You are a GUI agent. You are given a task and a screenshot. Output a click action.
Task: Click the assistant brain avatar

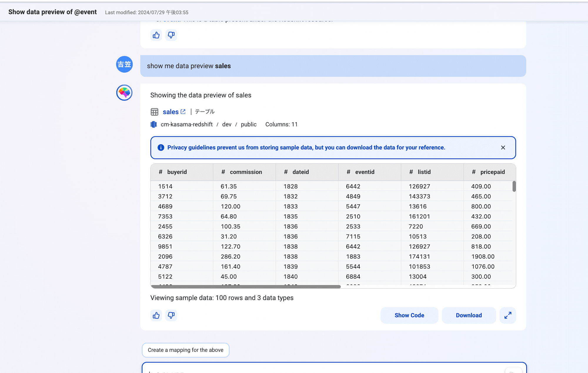124,93
